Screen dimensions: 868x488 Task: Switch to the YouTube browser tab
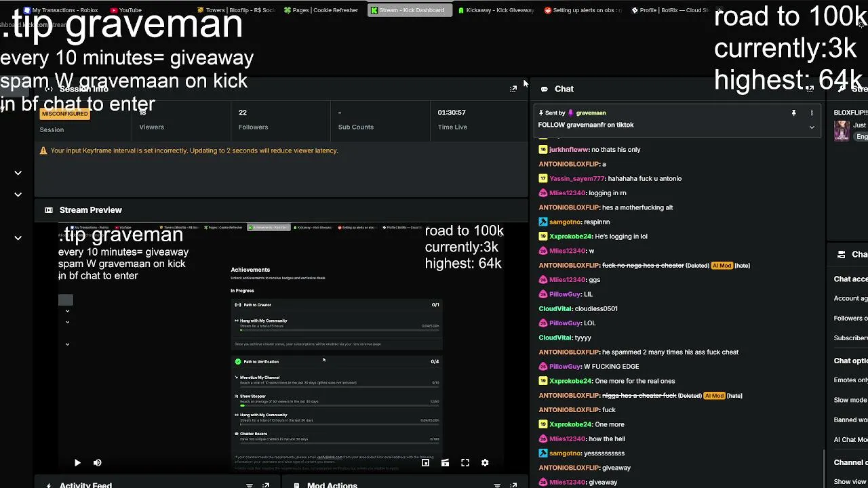[126, 10]
